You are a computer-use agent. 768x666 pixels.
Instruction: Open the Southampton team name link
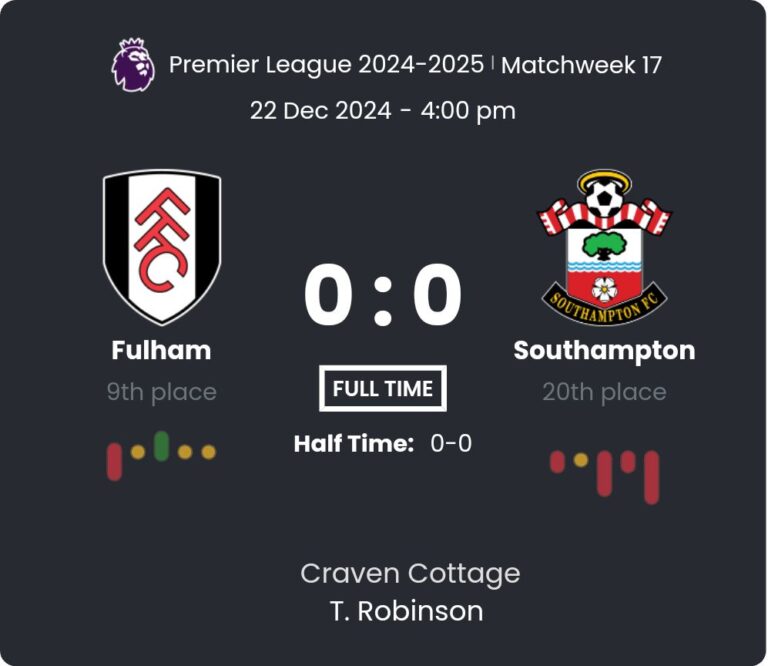(604, 351)
